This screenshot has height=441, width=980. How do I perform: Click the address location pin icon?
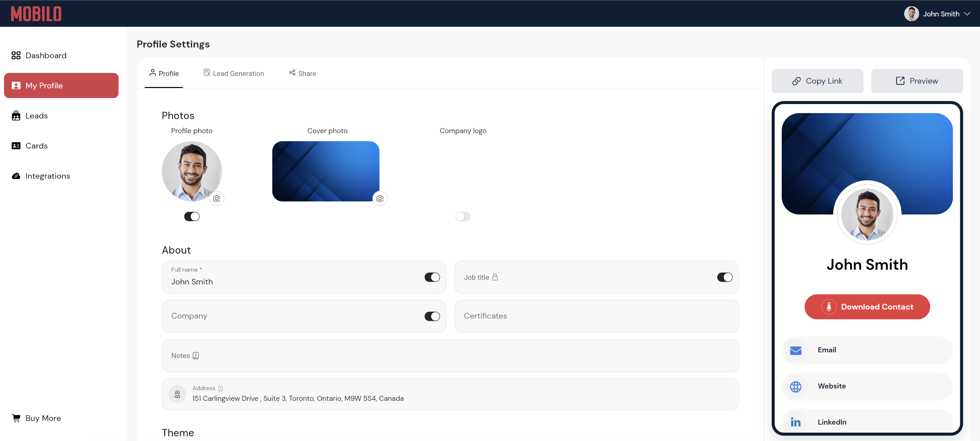177,394
